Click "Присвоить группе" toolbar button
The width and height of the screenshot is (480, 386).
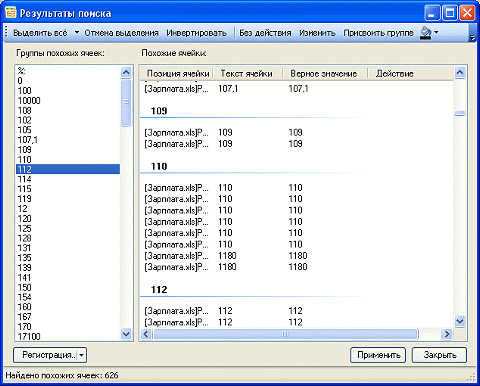[x=378, y=33]
